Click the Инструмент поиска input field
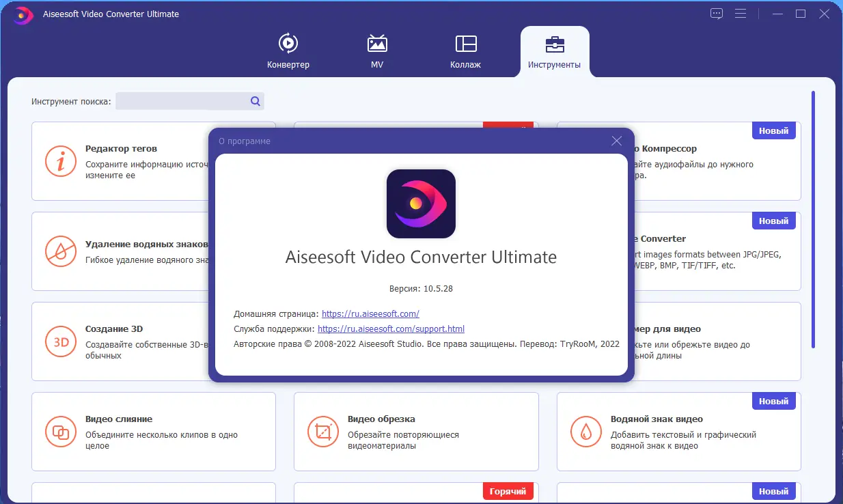Image resolution: width=843 pixels, height=504 pixels. coord(184,100)
